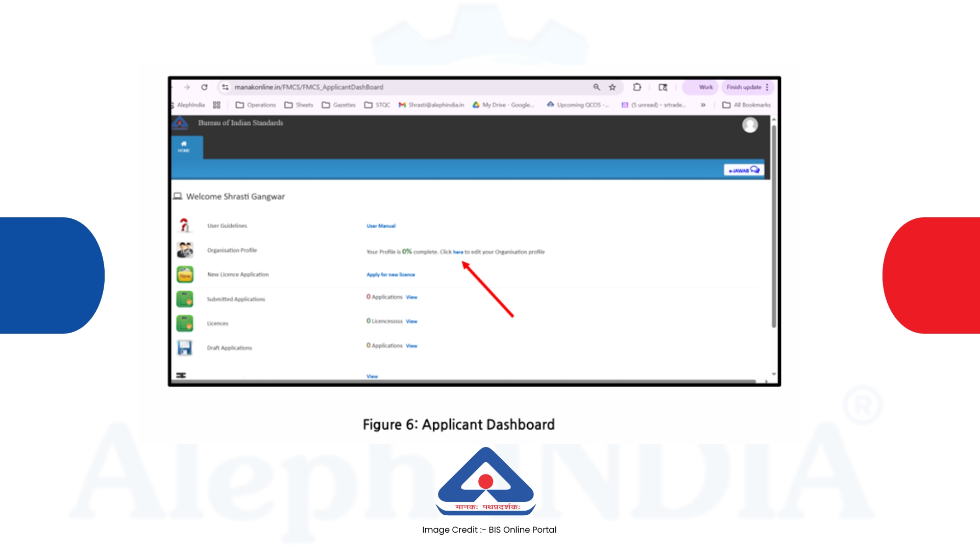Image resolution: width=980 pixels, height=551 pixels.
Task: View Licences link
Action: point(411,321)
